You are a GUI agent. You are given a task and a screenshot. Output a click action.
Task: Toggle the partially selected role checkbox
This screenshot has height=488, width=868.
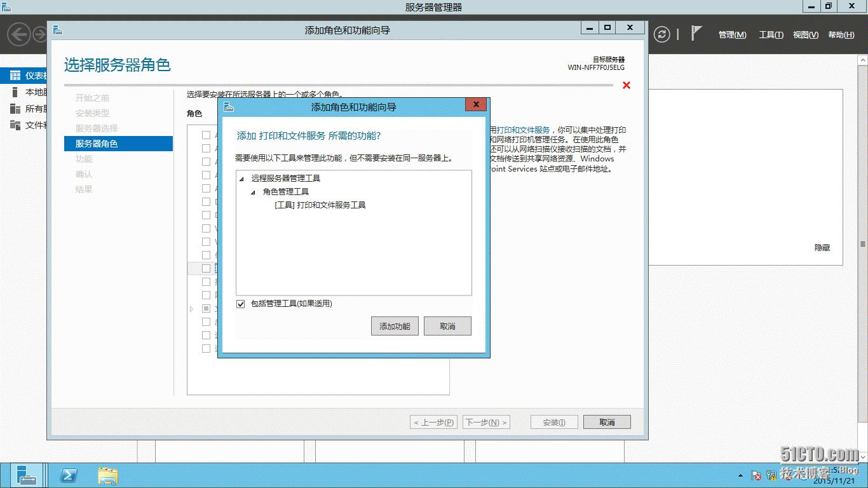pyautogui.click(x=205, y=308)
